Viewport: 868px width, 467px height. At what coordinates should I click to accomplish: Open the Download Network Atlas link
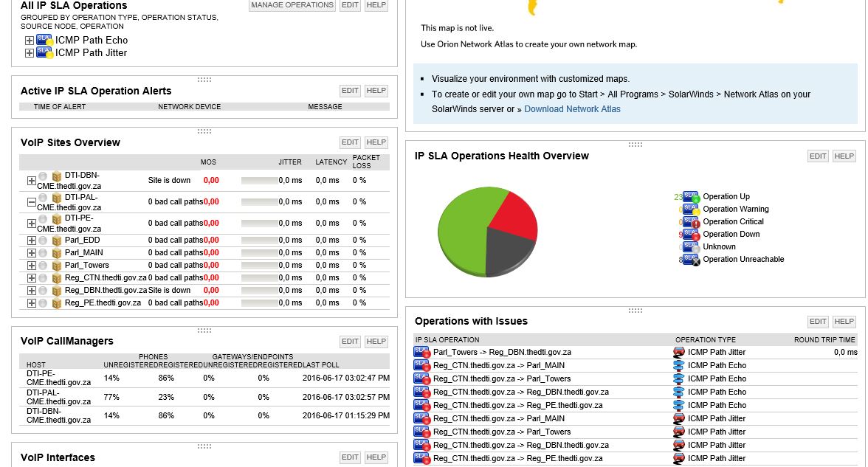click(x=573, y=109)
